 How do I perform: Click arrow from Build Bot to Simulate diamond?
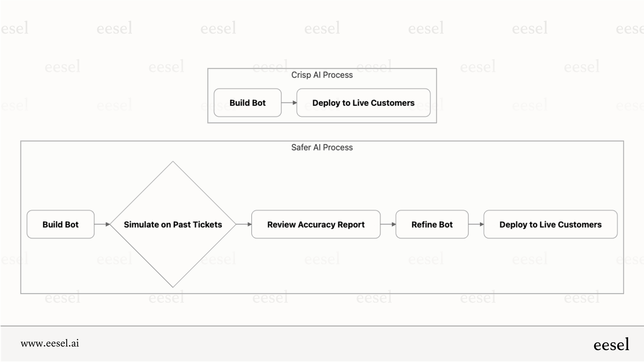pos(102,224)
